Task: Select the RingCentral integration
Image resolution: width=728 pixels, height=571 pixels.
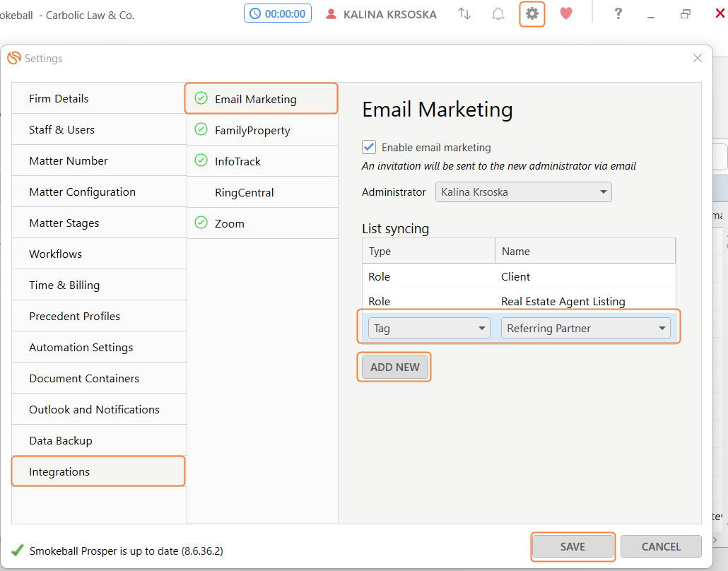Action: pos(262,192)
